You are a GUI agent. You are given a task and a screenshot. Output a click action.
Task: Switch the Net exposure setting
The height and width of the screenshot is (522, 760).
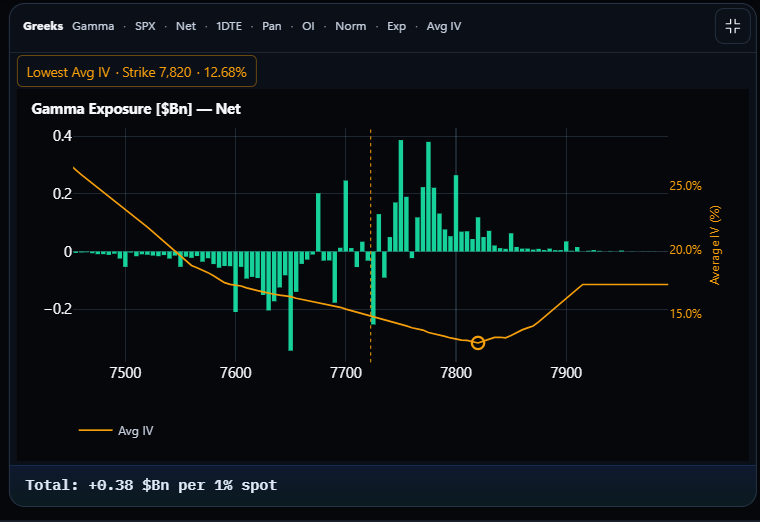point(186,26)
